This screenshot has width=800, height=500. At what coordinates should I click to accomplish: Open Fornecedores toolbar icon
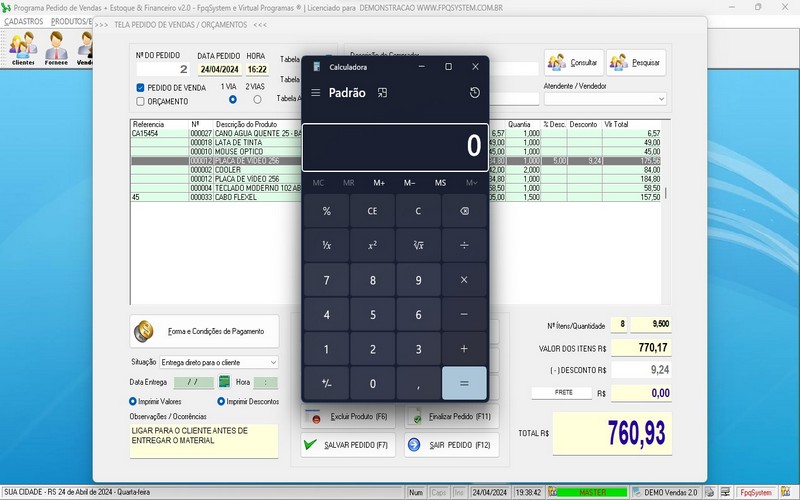[56, 48]
